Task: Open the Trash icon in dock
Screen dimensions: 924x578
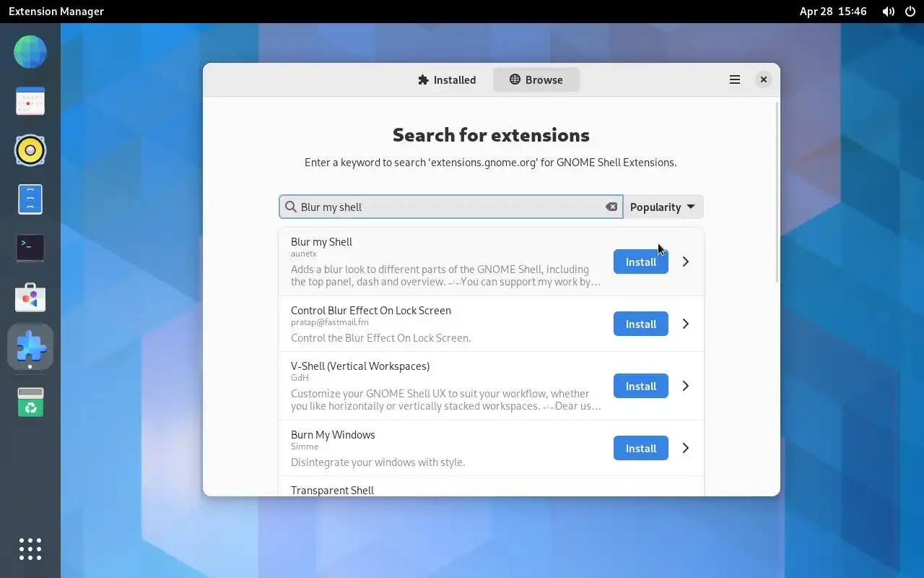Action: tap(30, 402)
